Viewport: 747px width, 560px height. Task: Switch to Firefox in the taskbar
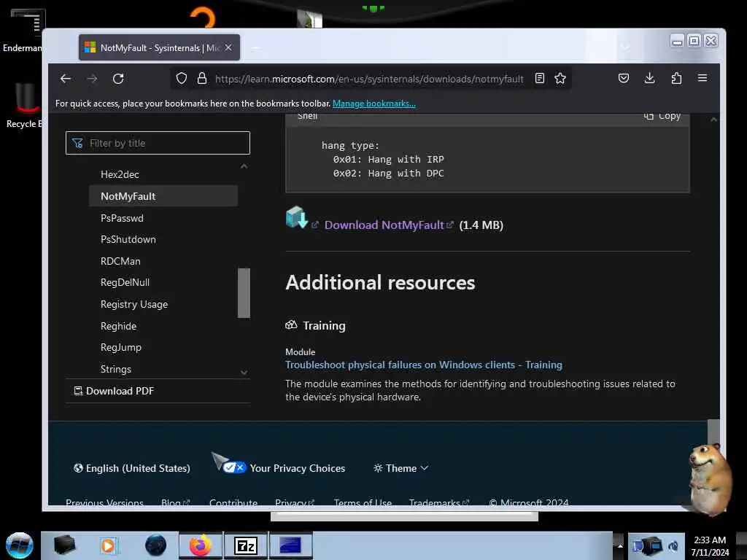[201, 545]
